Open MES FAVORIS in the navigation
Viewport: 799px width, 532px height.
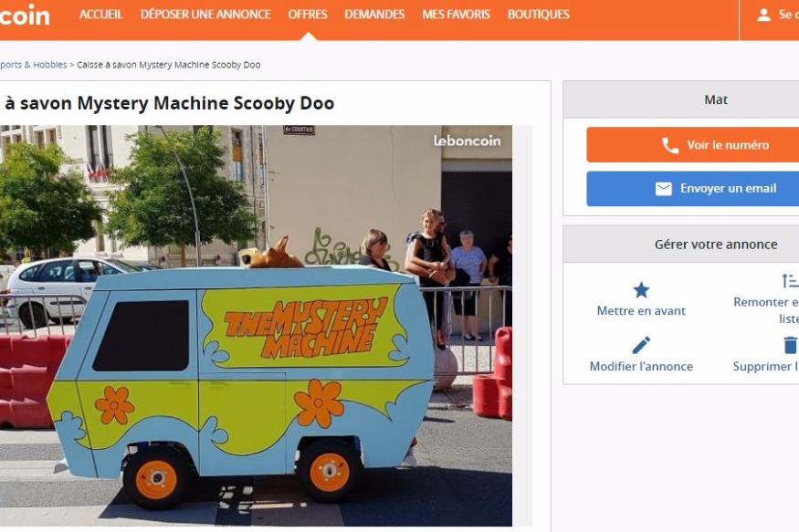click(456, 15)
